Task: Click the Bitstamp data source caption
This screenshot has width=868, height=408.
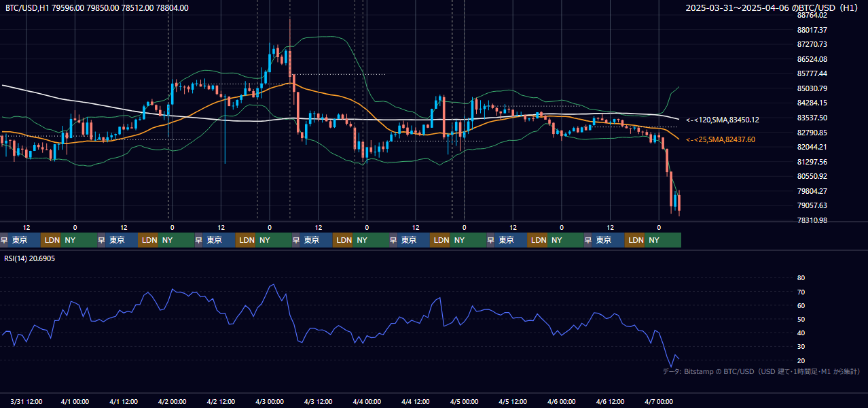Action: tap(761, 371)
